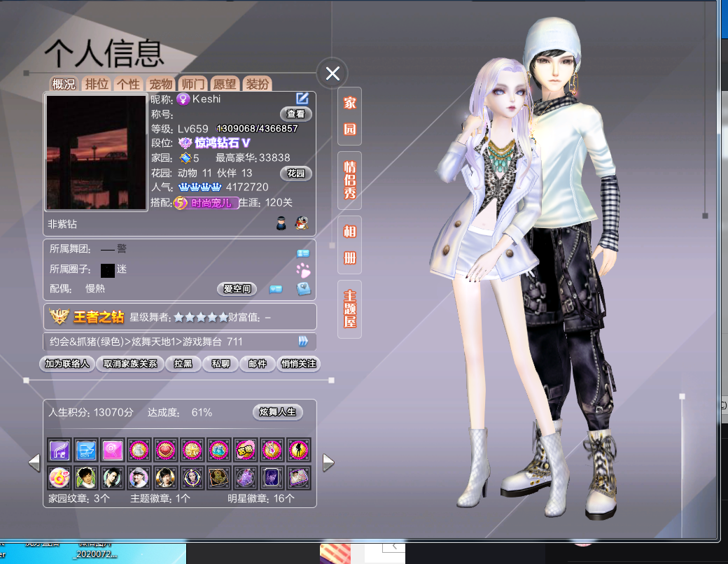Click 取消家族关系 button
This screenshot has width=728, height=564.
[x=130, y=364]
